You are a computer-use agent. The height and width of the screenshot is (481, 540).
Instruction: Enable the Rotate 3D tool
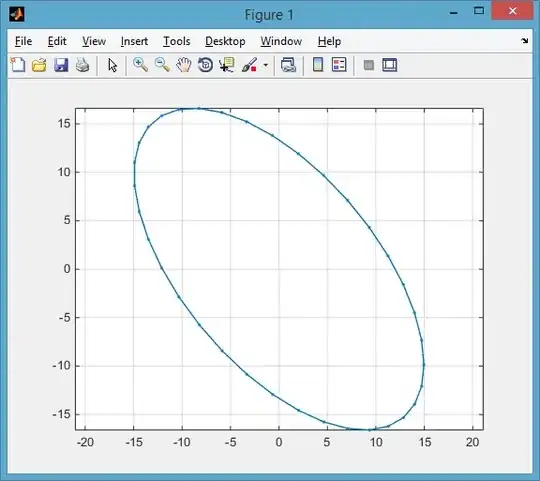click(x=205, y=65)
